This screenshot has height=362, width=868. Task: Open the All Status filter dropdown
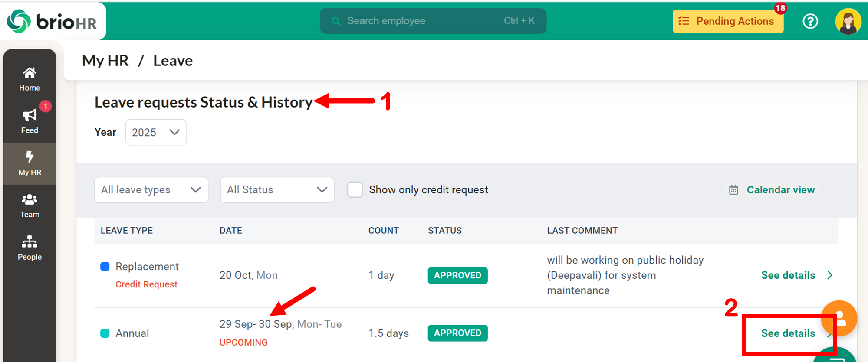277,190
